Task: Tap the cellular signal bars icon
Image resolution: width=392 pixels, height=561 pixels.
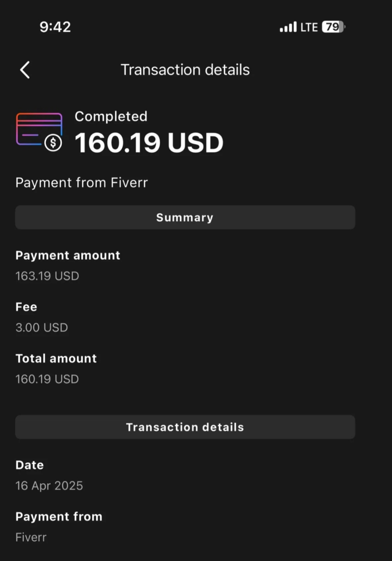Action: coord(288,27)
